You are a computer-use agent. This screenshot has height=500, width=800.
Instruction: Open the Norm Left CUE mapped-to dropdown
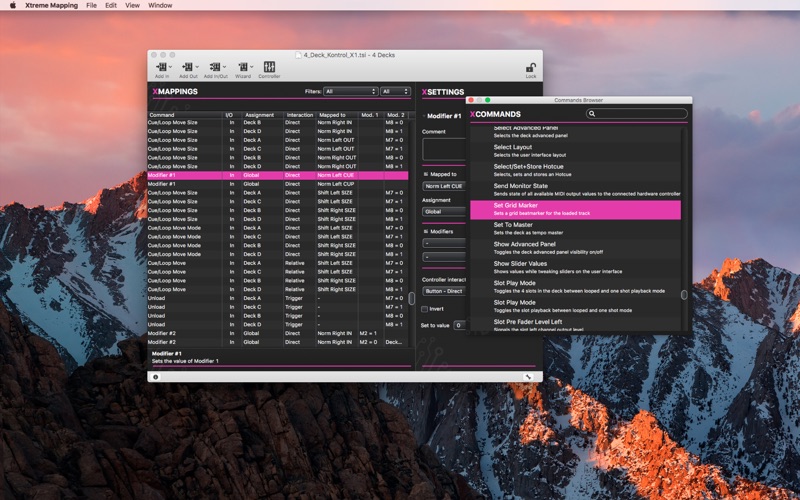(444, 186)
